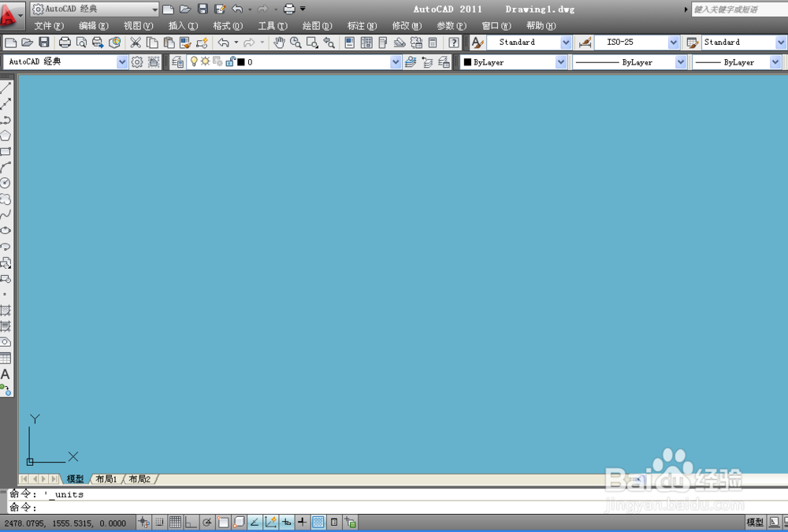This screenshot has width=788, height=532.
Task: Toggle Object Snap Tracking in status bar
Action: [x=255, y=523]
